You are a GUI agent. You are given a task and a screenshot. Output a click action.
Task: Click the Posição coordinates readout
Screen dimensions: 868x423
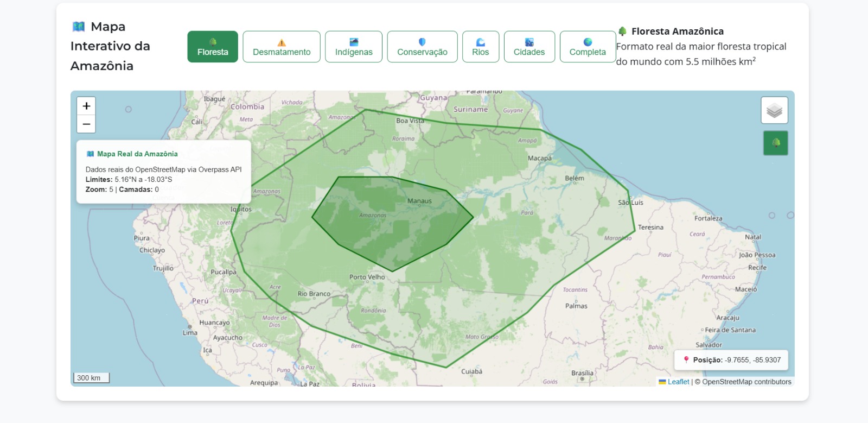coord(731,360)
